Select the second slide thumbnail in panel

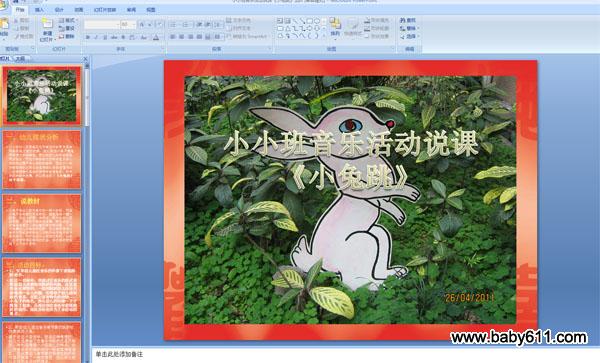[42, 160]
